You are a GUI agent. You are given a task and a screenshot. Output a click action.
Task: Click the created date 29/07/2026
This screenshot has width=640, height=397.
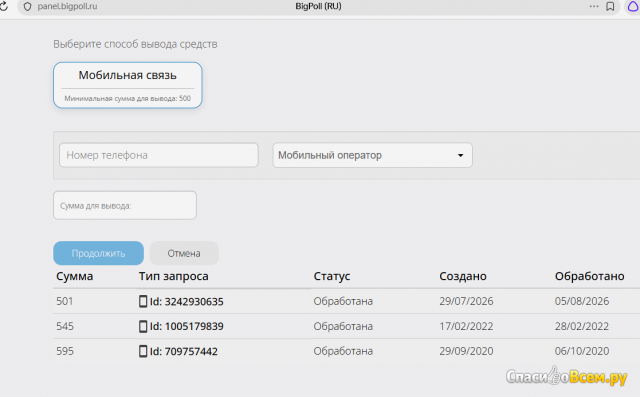pyautogui.click(x=466, y=301)
